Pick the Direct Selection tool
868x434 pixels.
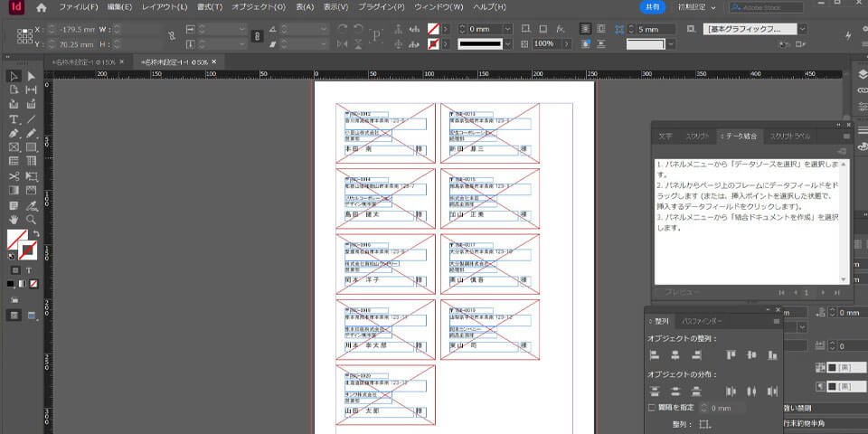(31, 76)
